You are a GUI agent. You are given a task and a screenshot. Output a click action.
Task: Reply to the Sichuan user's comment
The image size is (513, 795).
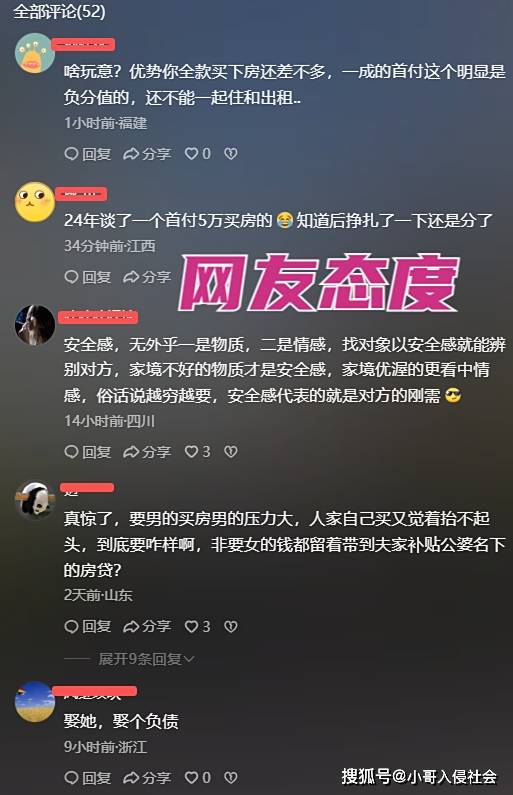click(x=88, y=452)
